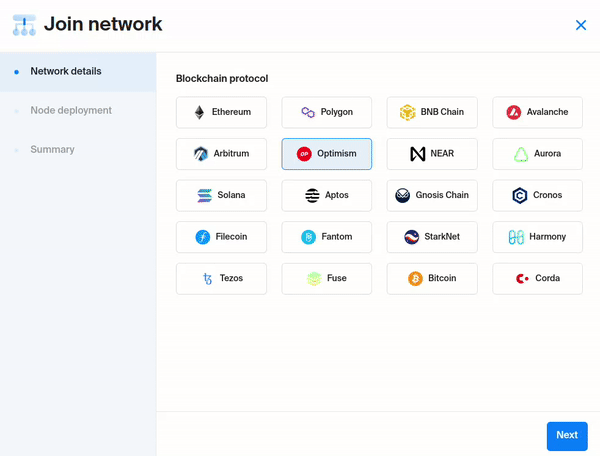Select the Arbitrum logo icon
This screenshot has height=456, width=600.
[201, 154]
